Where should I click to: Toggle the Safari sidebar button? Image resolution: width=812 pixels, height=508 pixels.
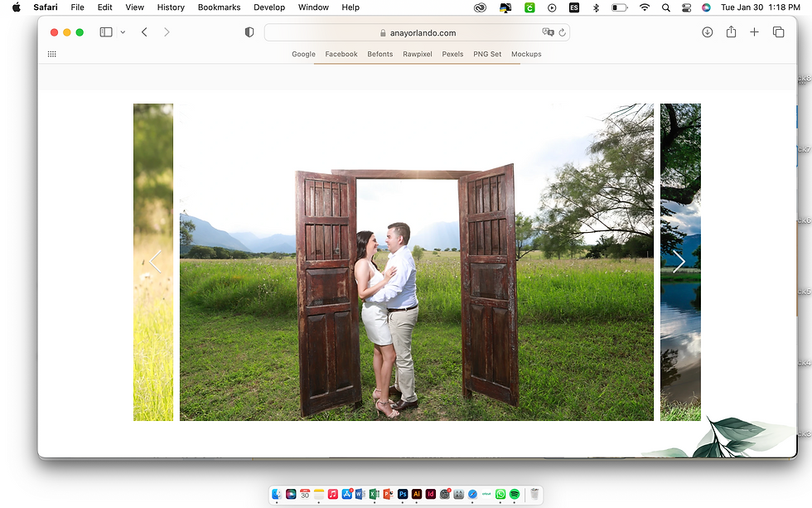pyautogui.click(x=106, y=32)
